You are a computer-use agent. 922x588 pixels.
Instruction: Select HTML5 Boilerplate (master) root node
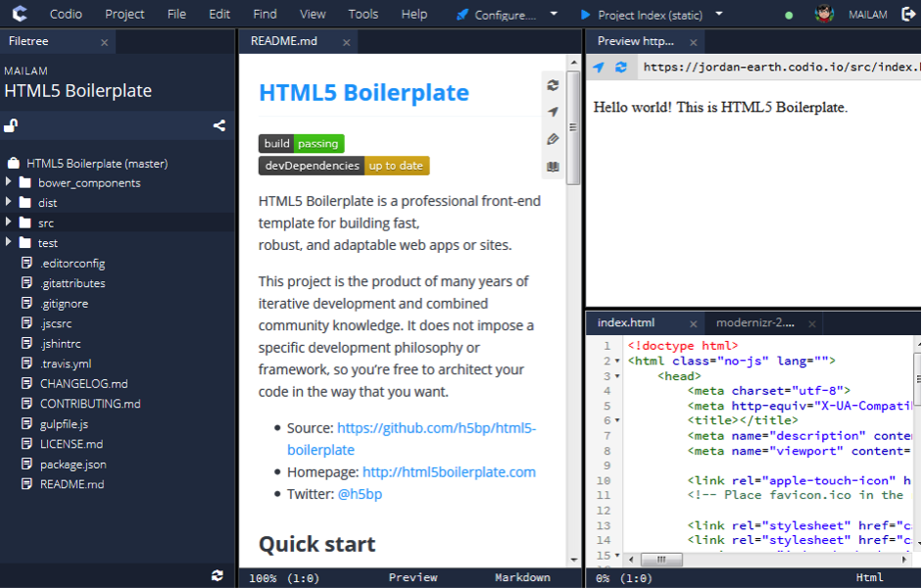pos(97,164)
